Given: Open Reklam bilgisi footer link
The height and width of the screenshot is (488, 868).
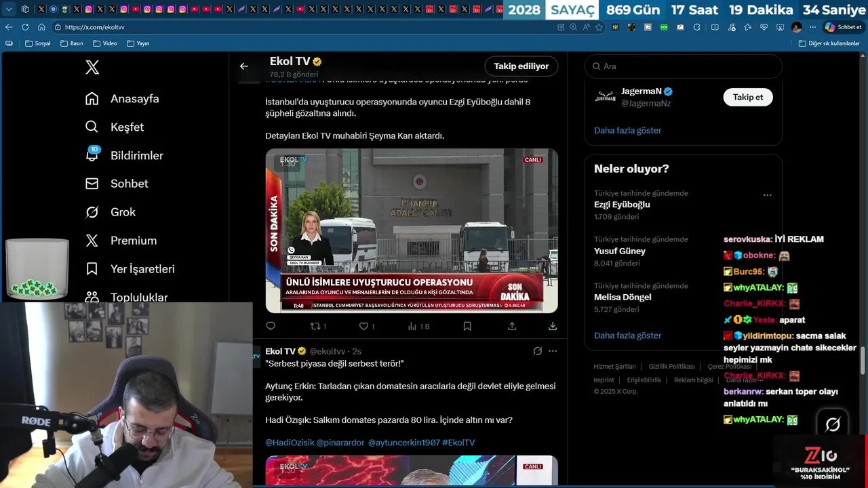Looking at the screenshot, I should (693, 380).
